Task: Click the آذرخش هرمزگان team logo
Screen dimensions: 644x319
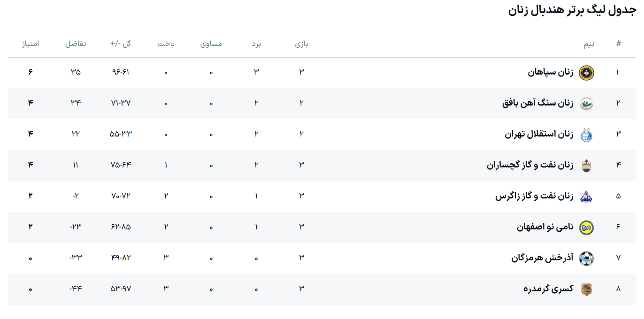Action: pos(586,258)
